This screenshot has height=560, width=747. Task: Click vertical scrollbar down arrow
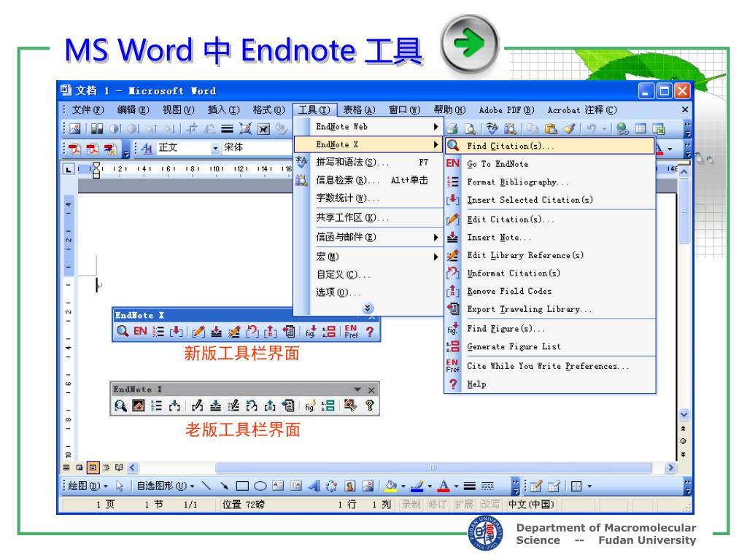click(x=684, y=415)
